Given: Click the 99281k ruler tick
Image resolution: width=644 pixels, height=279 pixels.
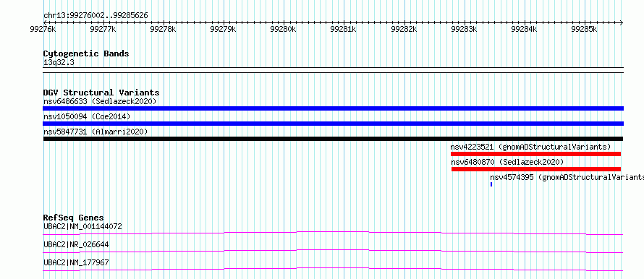Looking at the screenshot, I should [x=344, y=29].
